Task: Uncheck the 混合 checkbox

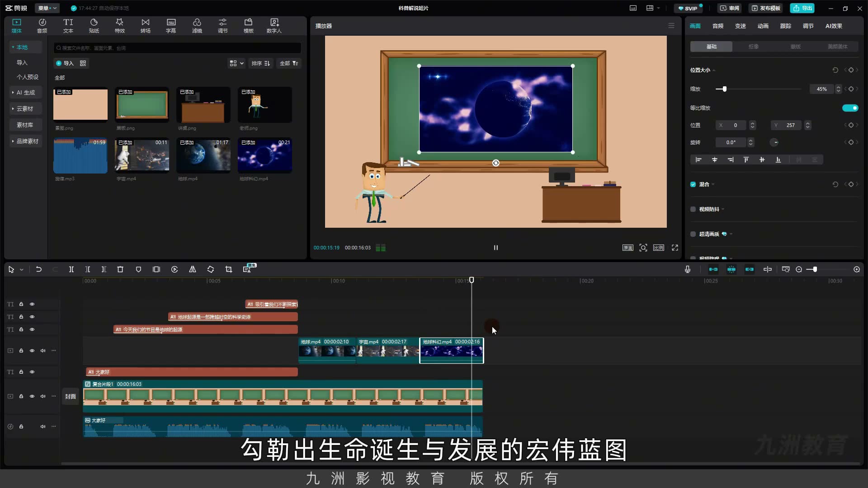Action: pyautogui.click(x=693, y=184)
